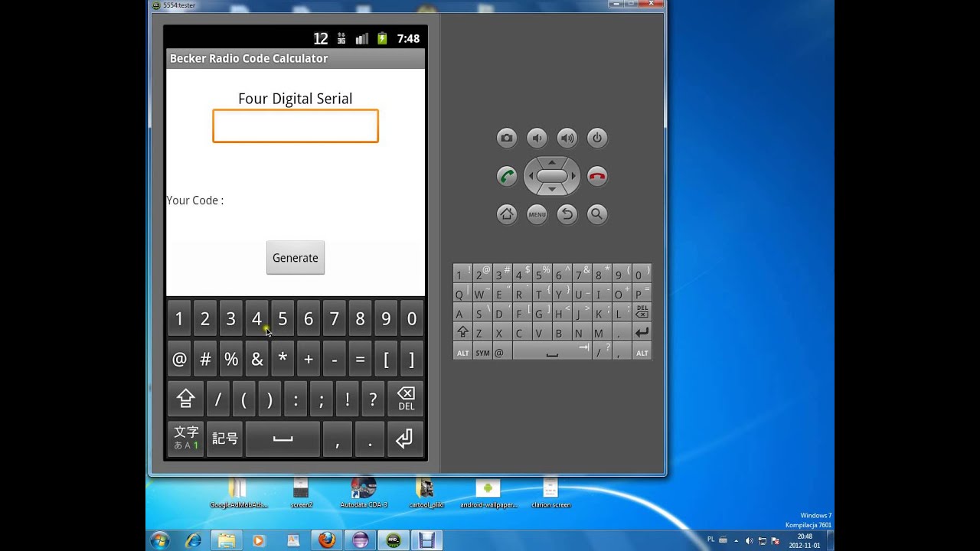
Task: Open the cartool_pliki desktop folder
Action: [426, 492]
